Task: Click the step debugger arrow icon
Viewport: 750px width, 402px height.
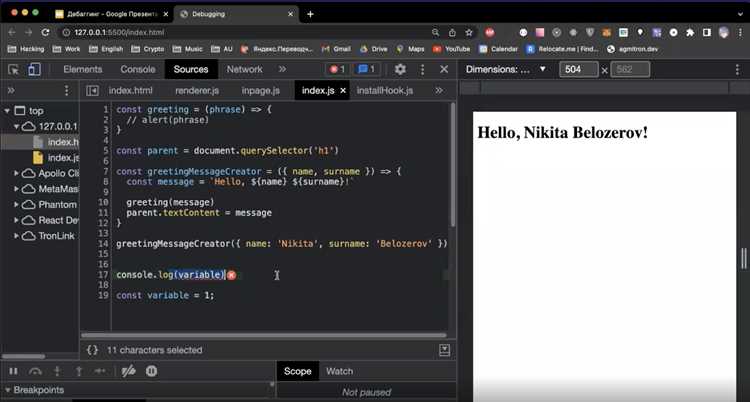Action: tap(100, 371)
